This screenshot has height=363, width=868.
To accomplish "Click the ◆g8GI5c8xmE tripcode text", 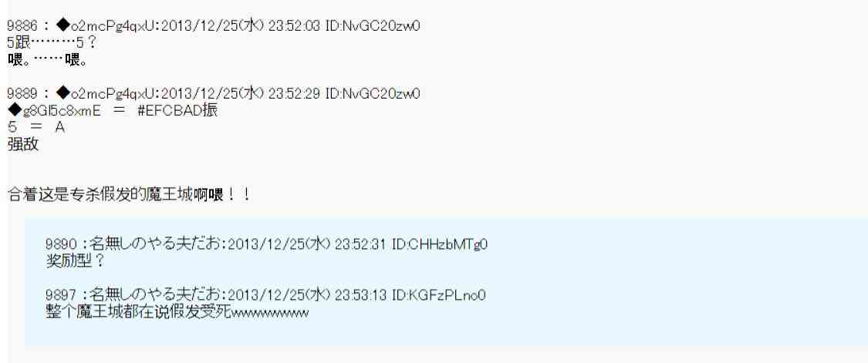I will click(54, 111).
